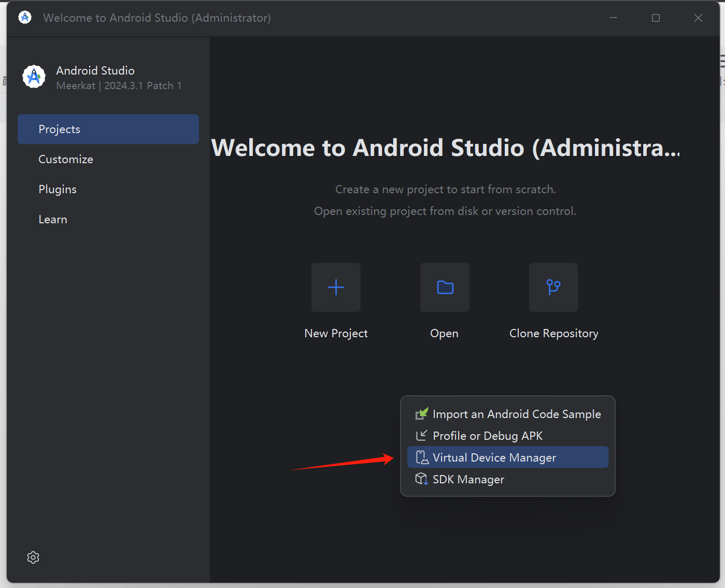725x588 pixels.
Task: Click the Android Studio logo in the sidebar
Action: click(34, 77)
